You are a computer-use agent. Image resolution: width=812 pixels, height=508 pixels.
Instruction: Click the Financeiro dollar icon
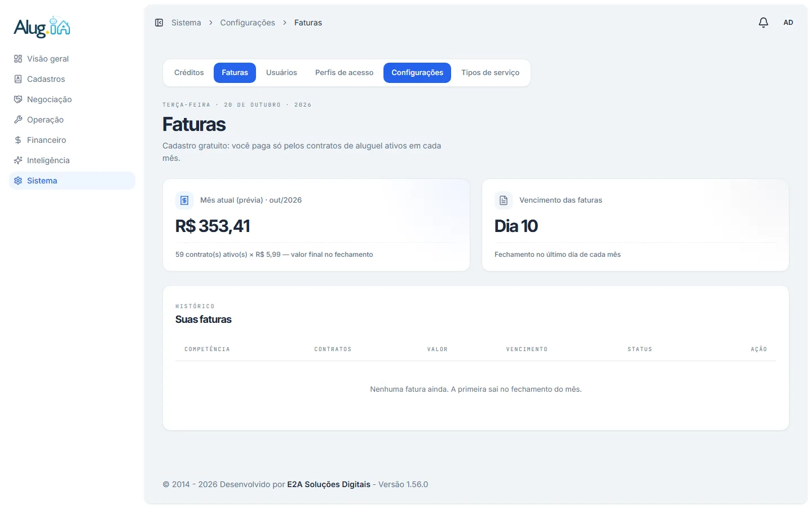pos(18,140)
